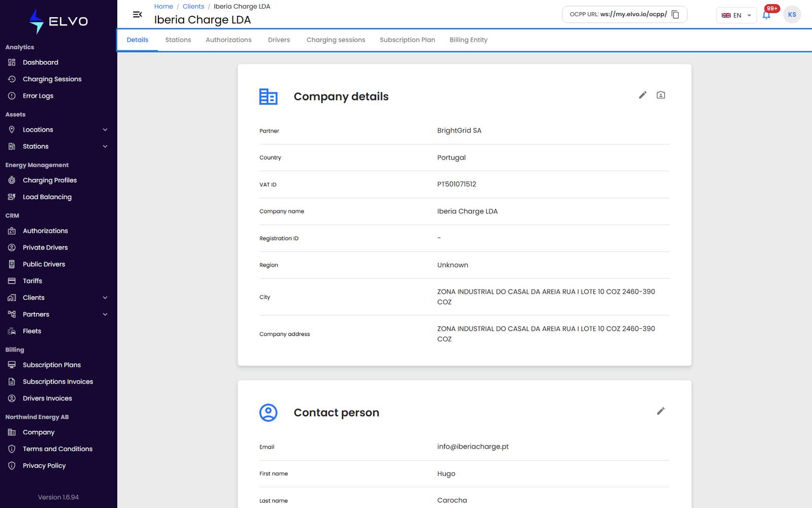The image size is (812, 508).
Task: Select the email info@iberiacharge.pt
Action: tap(473, 447)
